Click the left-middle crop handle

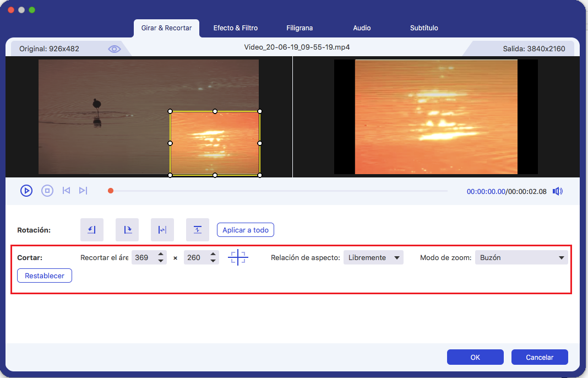(x=170, y=143)
